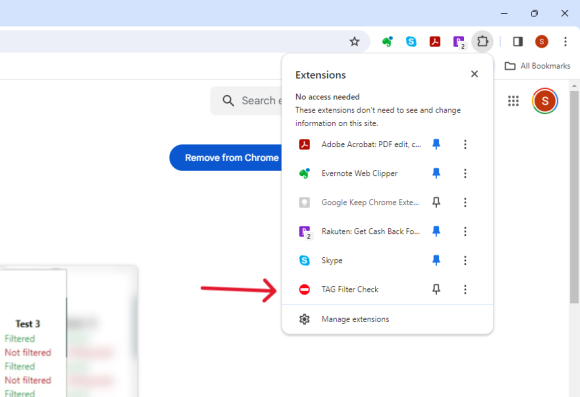Open Manage extensions

click(387, 319)
